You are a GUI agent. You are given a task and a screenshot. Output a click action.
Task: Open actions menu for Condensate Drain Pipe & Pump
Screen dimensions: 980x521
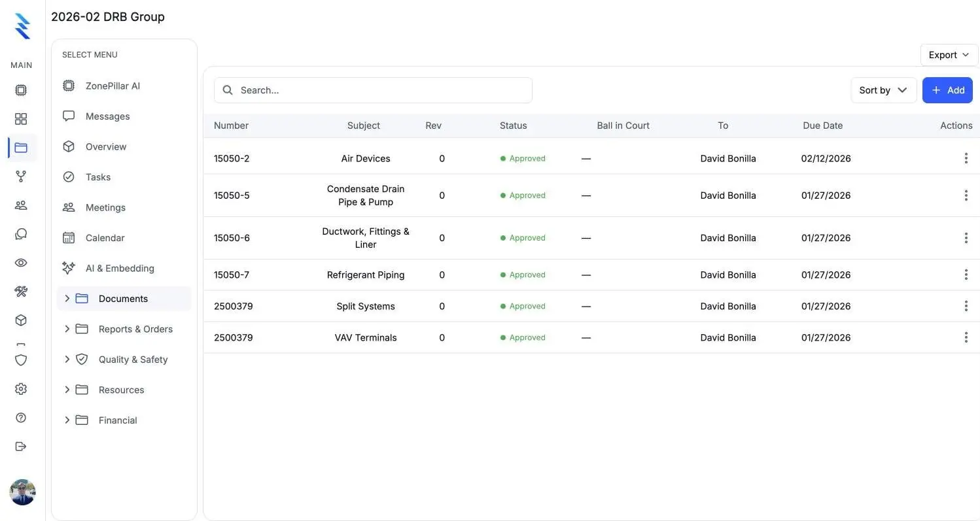pos(966,195)
